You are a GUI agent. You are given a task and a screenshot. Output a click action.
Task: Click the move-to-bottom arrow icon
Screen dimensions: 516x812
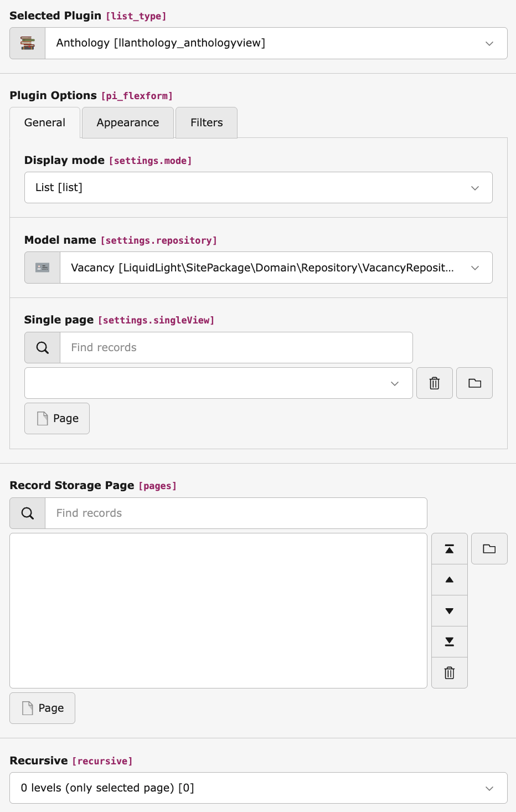[449, 641]
